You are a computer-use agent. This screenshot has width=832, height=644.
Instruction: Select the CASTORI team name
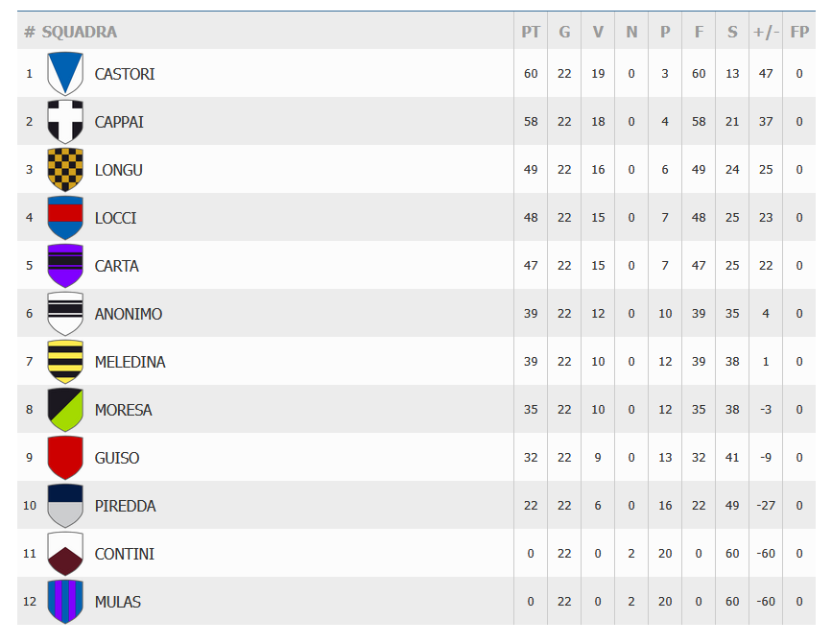click(x=125, y=74)
